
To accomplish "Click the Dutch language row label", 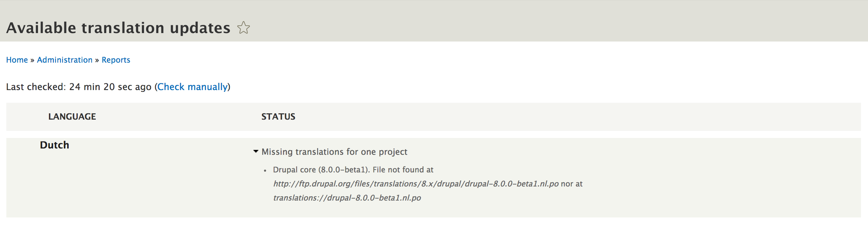I will coord(54,145).
